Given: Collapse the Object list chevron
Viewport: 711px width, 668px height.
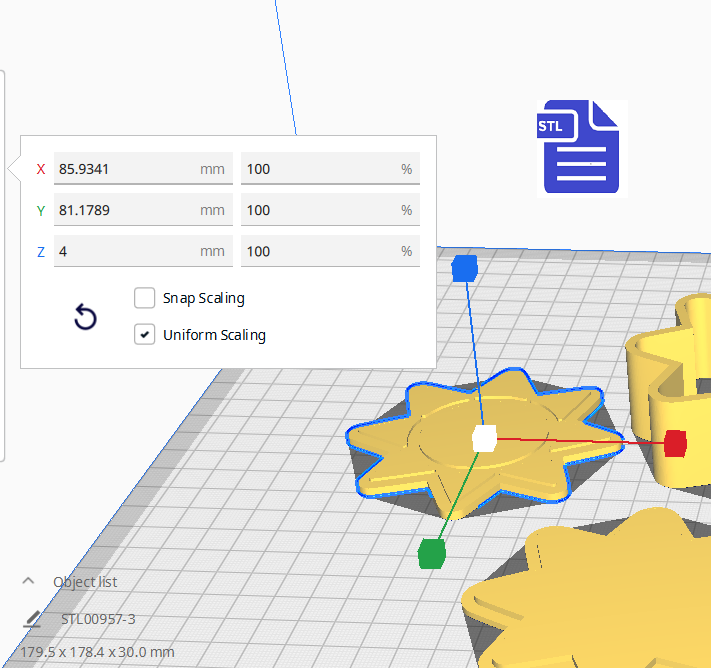Looking at the screenshot, I should [x=29, y=581].
